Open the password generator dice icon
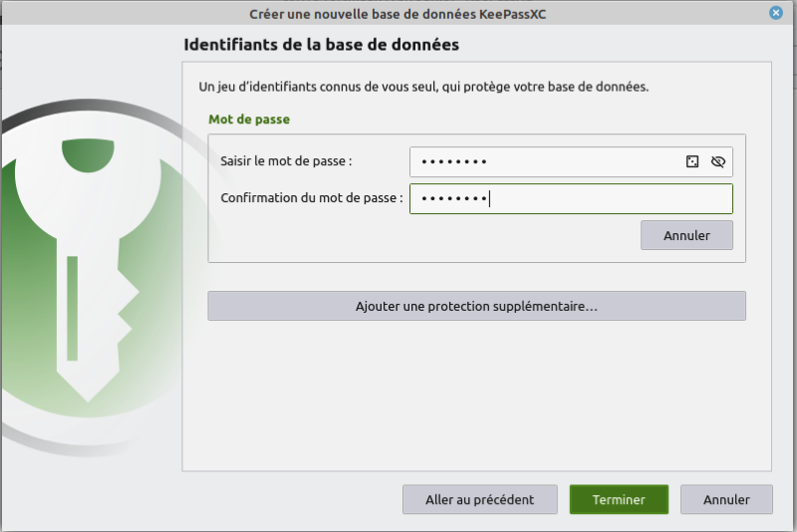 tap(692, 161)
